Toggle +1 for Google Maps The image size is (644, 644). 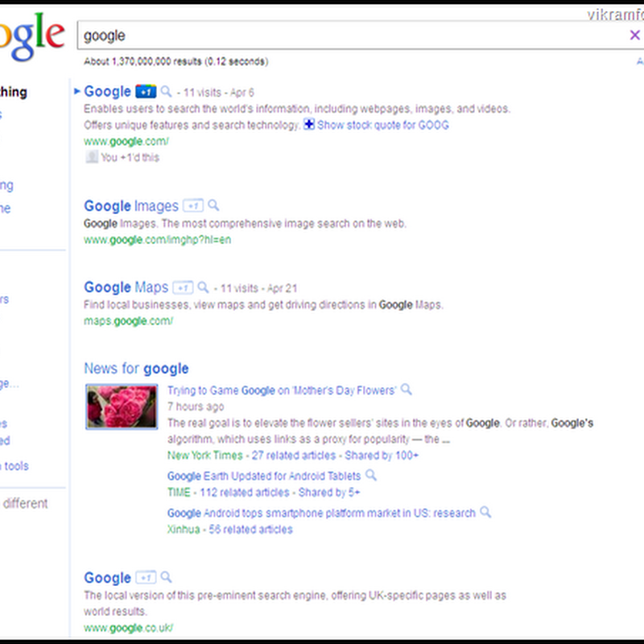point(183,287)
